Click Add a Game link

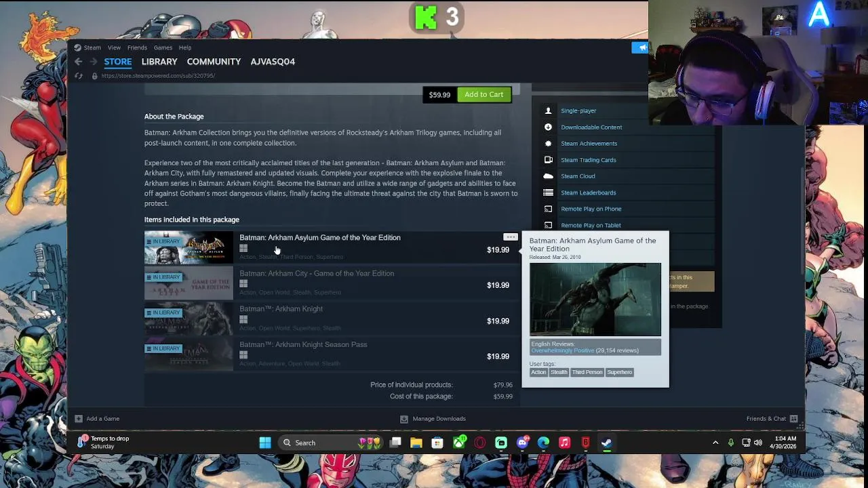click(x=102, y=419)
